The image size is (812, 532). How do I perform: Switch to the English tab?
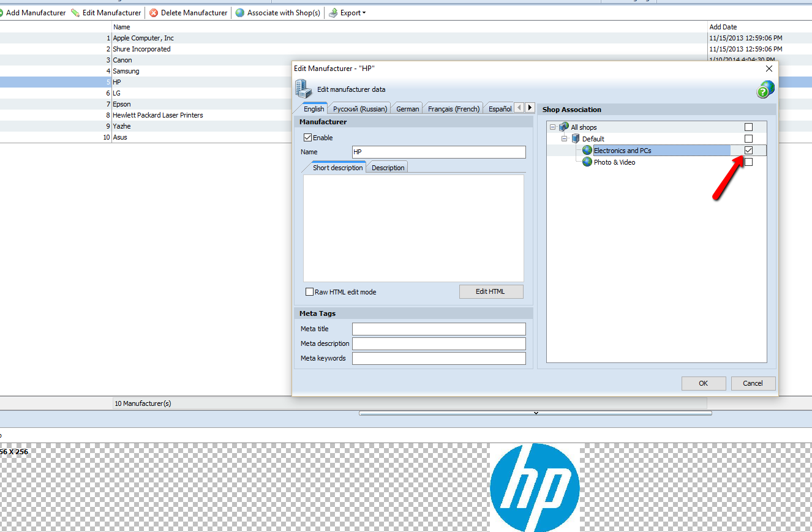coord(314,108)
